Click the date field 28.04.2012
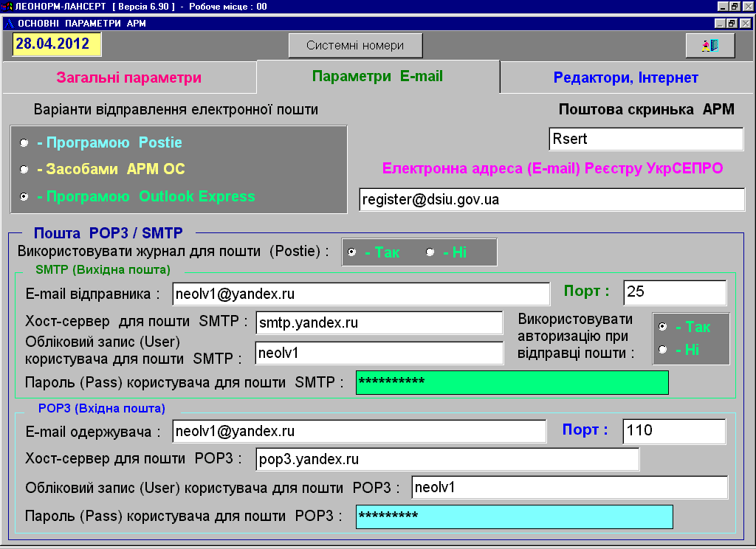This screenshot has width=756, height=549. pyautogui.click(x=57, y=44)
